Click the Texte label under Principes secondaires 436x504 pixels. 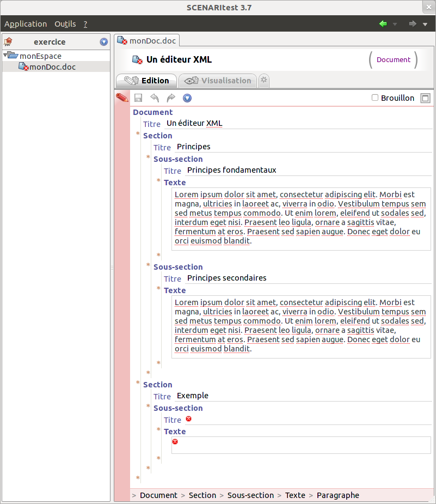175,290
